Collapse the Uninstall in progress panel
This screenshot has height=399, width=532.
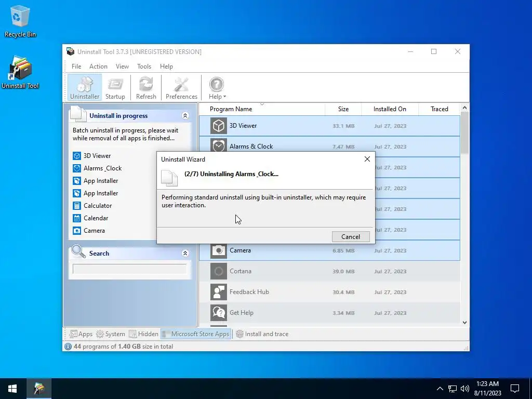185,116
